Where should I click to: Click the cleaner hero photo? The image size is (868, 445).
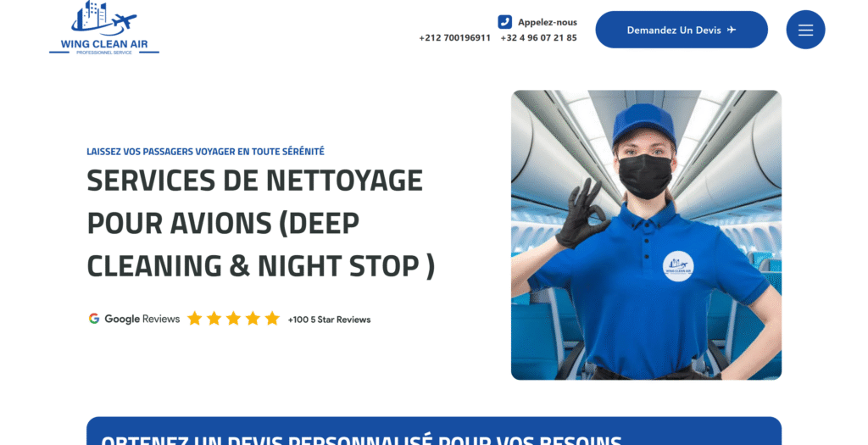tap(646, 235)
